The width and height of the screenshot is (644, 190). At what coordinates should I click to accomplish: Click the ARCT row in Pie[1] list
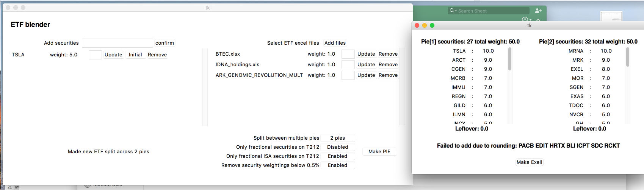pyautogui.click(x=473, y=60)
